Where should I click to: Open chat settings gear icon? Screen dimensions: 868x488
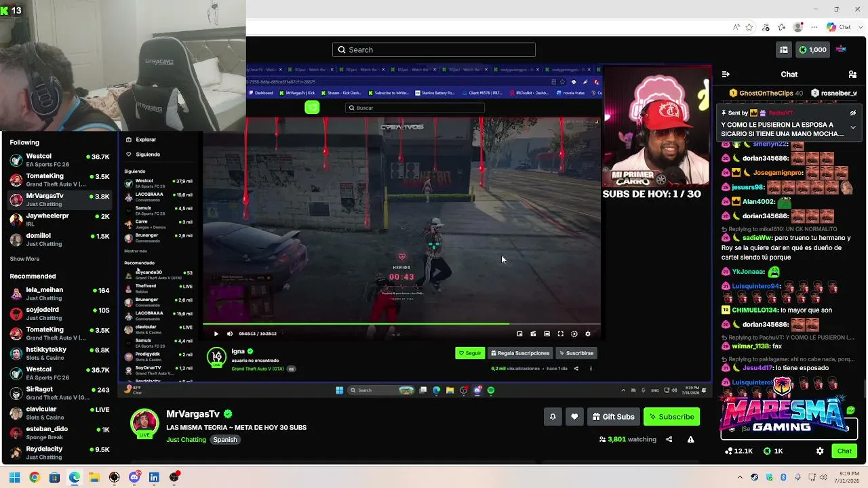click(x=820, y=451)
